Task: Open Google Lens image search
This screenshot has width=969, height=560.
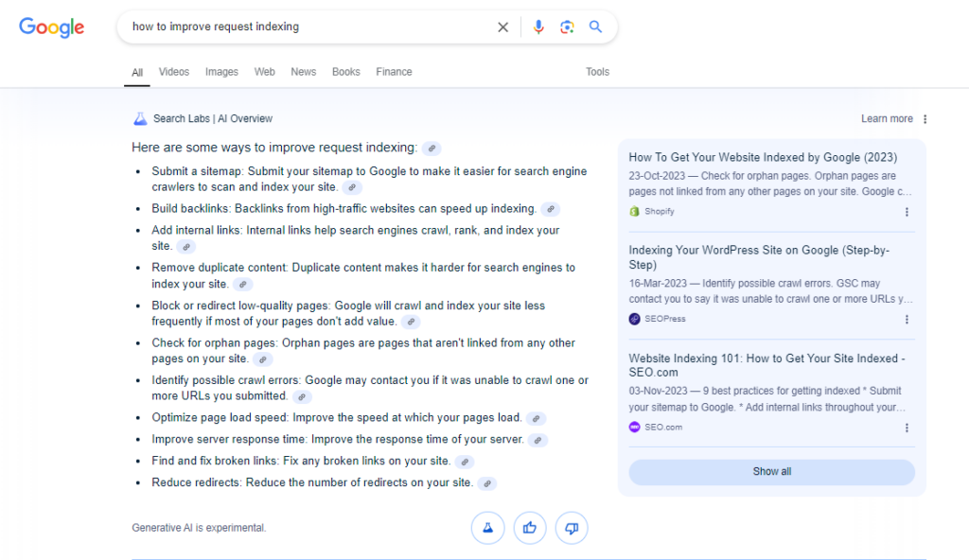Action: (567, 27)
